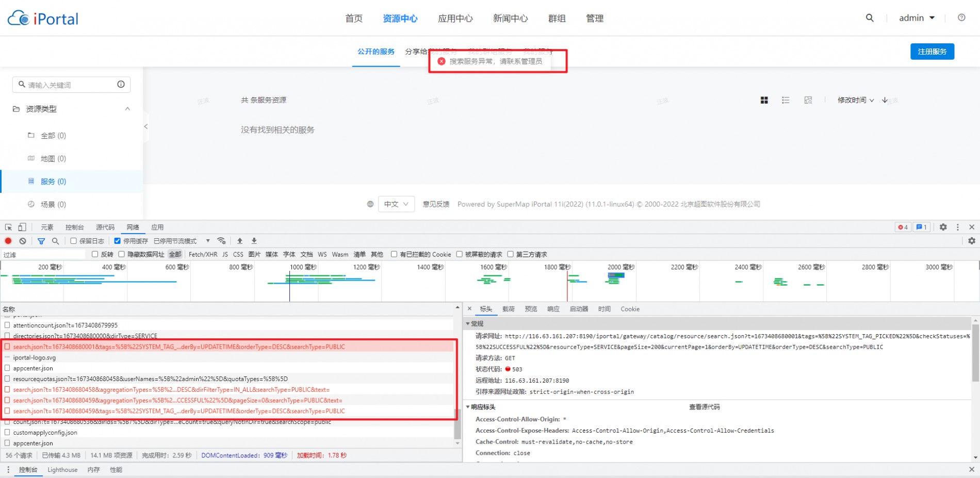
Task: Go to 首页 nav item
Action: coord(354,19)
